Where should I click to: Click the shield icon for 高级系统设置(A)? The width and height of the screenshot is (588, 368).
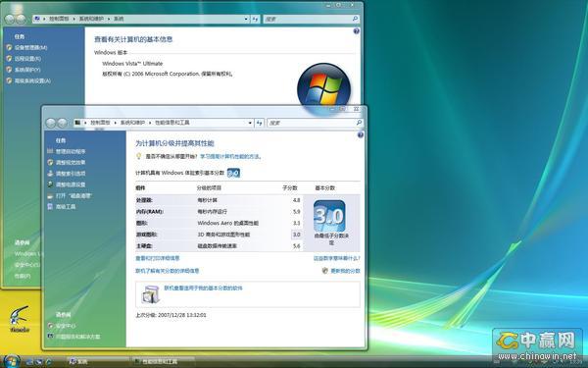pos(9,80)
